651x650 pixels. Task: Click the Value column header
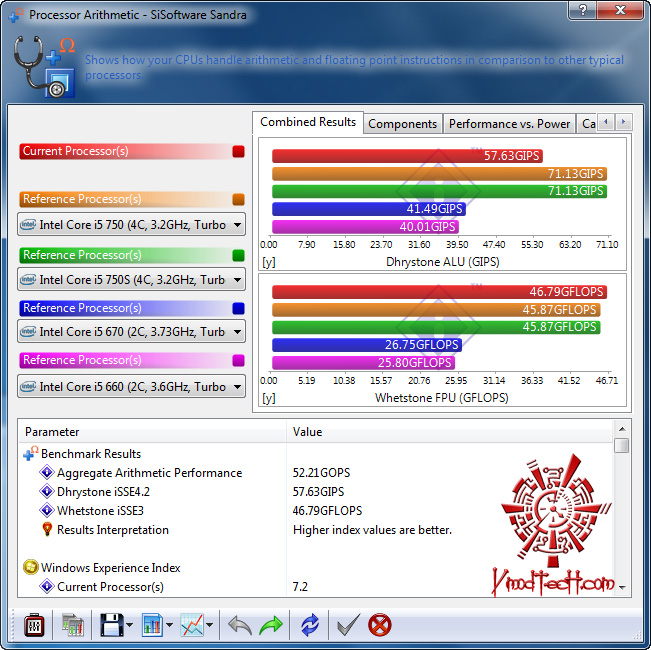[x=450, y=432]
